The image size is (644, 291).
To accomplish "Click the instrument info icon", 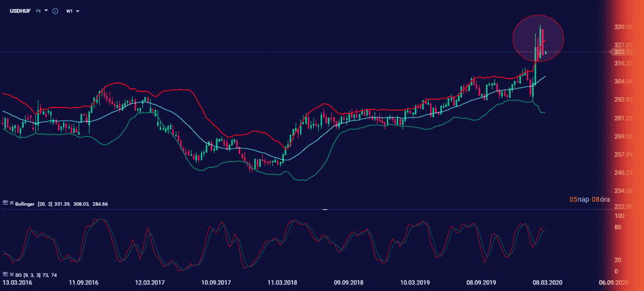I will [x=55, y=11].
